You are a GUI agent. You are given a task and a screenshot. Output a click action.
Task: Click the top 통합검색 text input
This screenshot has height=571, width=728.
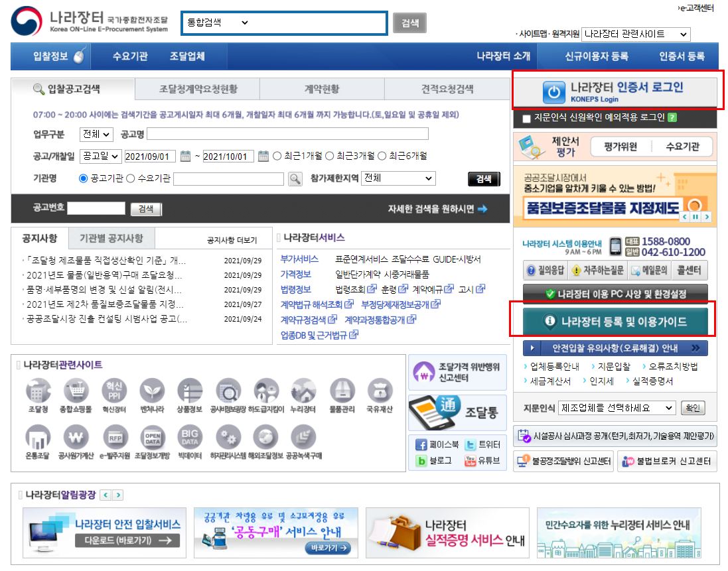[319, 23]
